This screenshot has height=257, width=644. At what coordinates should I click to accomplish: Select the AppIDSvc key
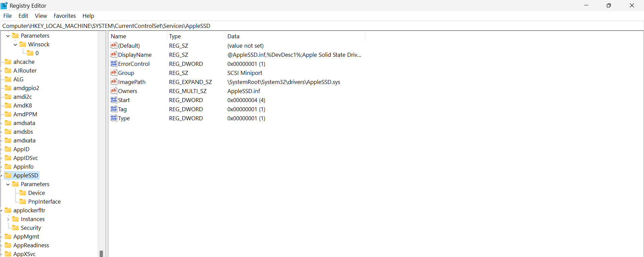25,158
